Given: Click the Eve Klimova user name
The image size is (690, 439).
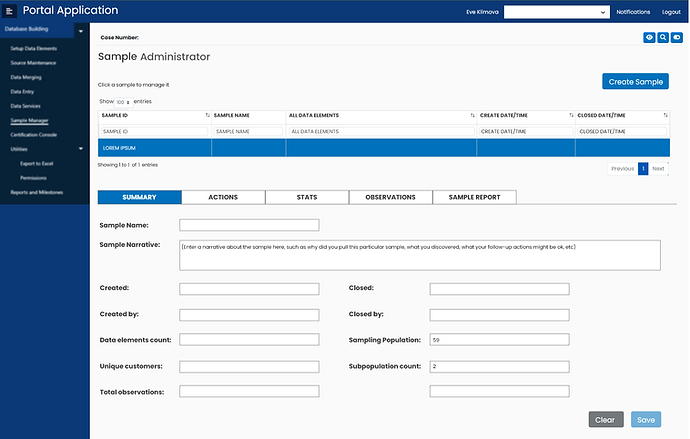Looking at the screenshot, I should 482,12.
